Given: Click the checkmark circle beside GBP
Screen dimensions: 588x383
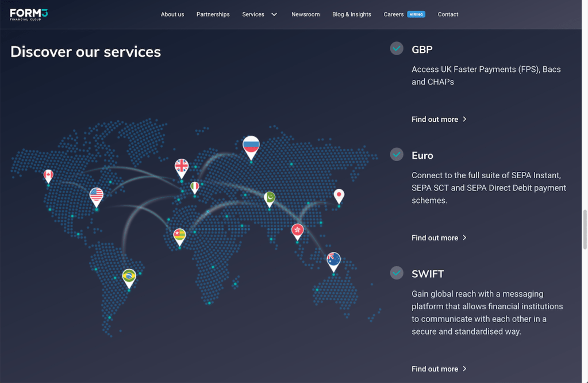Looking at the screenshot, I should click(x=397, y=48).
